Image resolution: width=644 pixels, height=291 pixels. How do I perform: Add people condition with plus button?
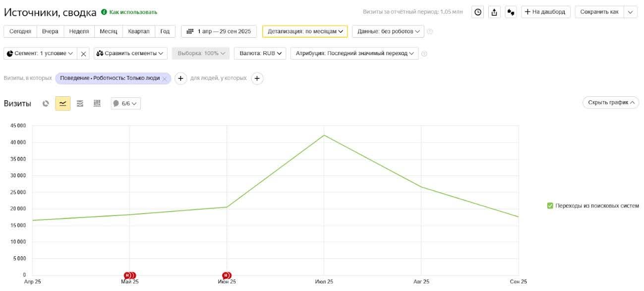pos(257,78)
